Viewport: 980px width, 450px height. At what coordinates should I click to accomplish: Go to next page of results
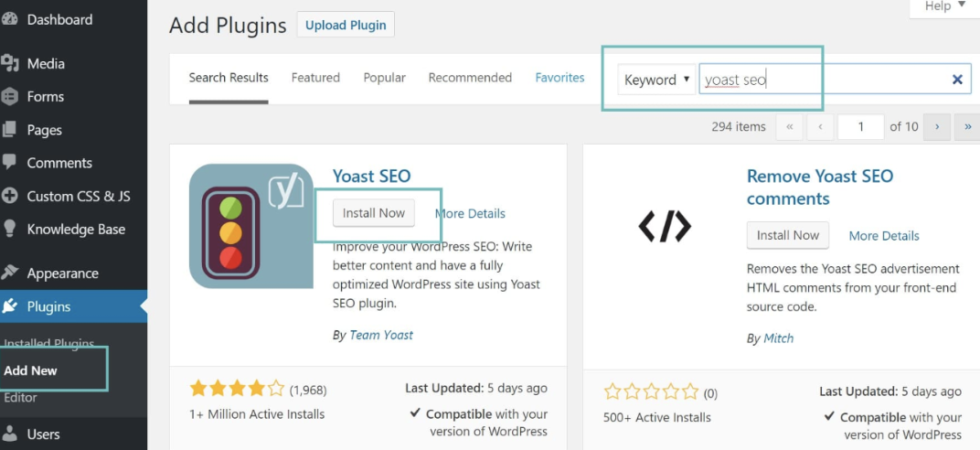(936, 127)
